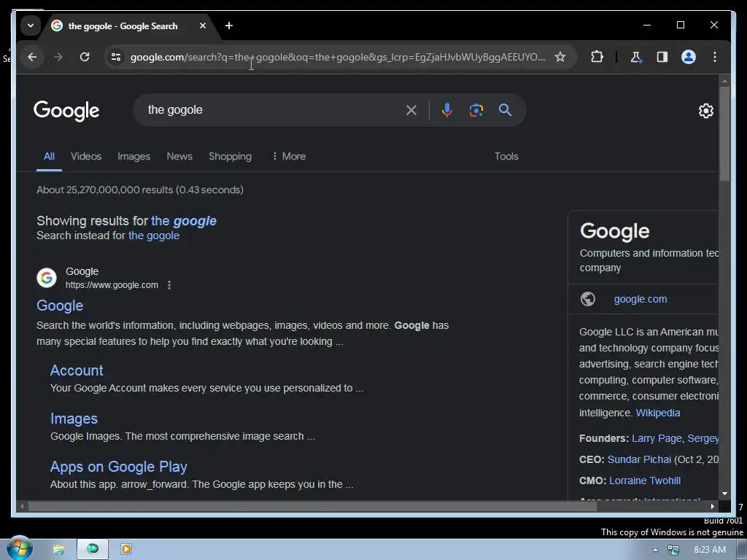Screen dimensions: 747x560
Task: Switch to the Shopping tab
Action: 230,156
